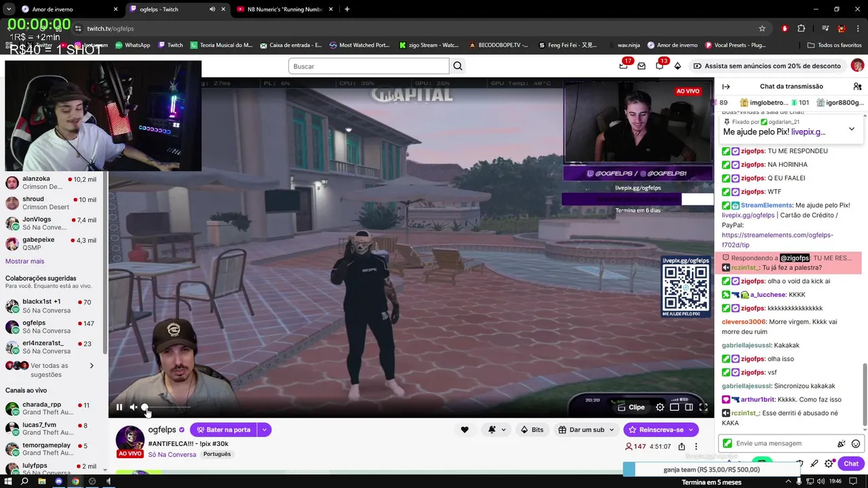Viewport: 868px width, 488px height.
Task: Open a new browser tab
Action: pyautogui.click(x=347, y=9)
